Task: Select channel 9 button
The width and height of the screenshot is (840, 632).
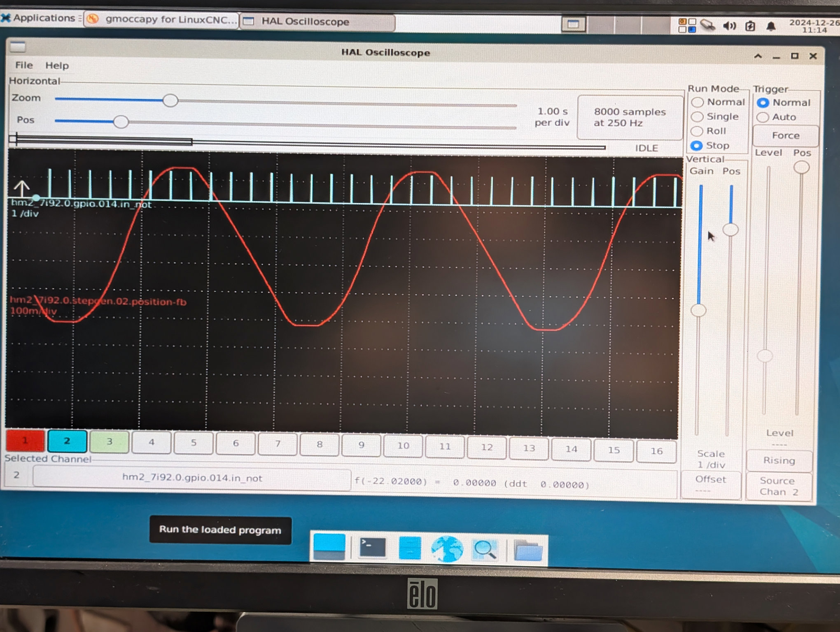Action: [x=361, y=445]
